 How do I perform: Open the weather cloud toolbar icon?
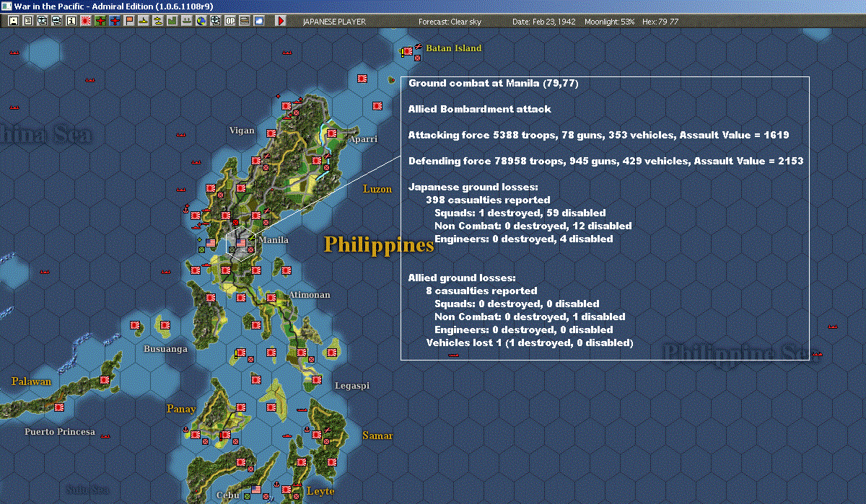coord(258,21)
